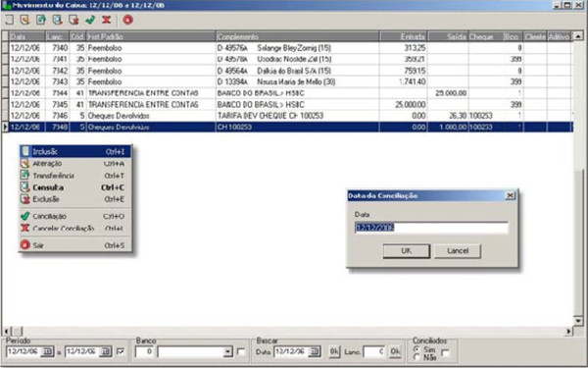Click the Complemento column header
Screen dimensions: 588x368
pyautogui.click(x=298, y=36)
